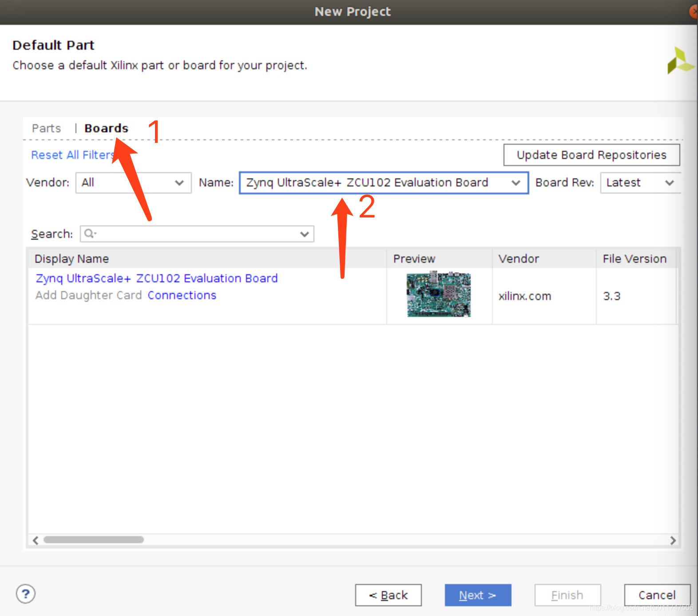Click the search magnifier icon

[x=89, y=233]
